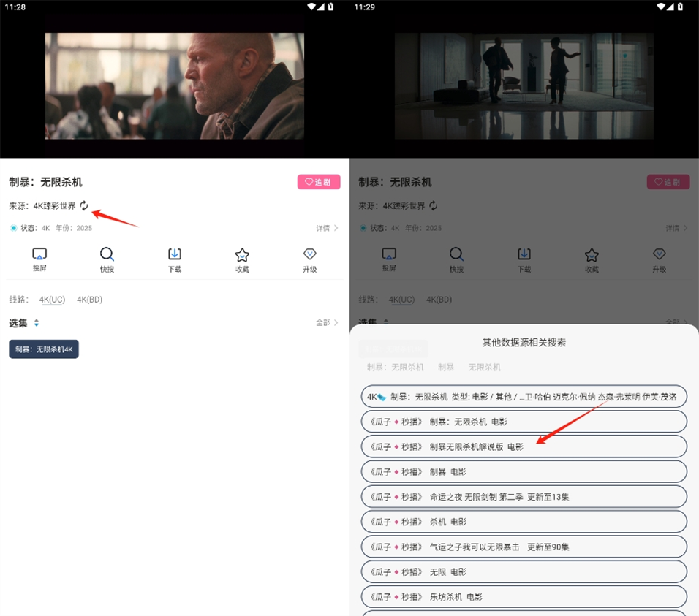
Task: Tap the cellular signal icon on left screen
Action: (321, 7)
